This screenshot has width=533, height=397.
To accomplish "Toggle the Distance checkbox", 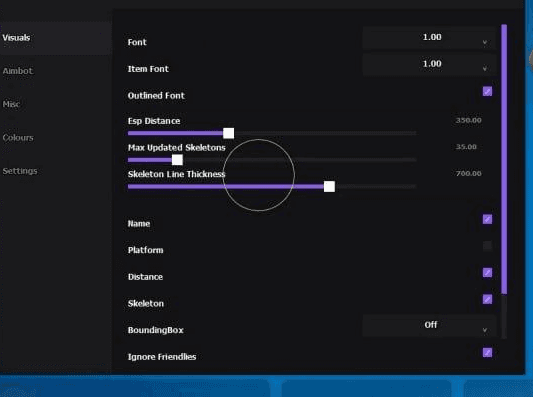I will click(x=487, y=272).
